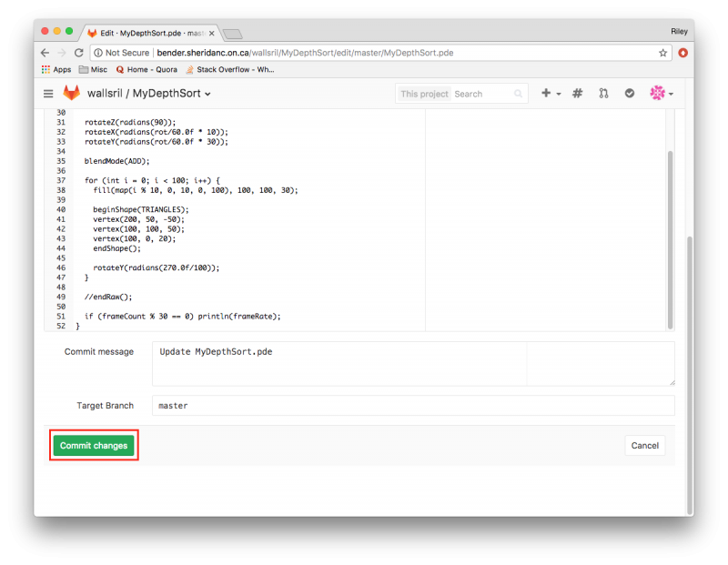The width and height of the screenshot is (728, 565).
Task: Click the Commit message label
Action: point(99,351)
